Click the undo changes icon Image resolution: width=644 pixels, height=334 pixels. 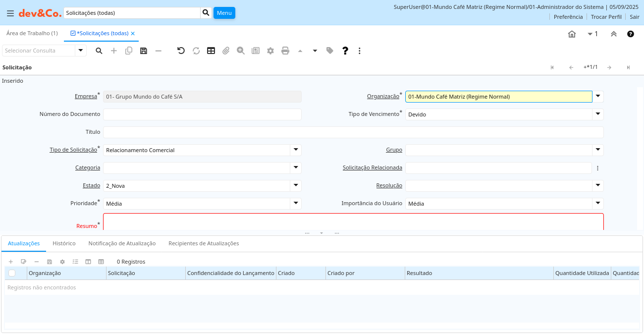coord(181,51)
